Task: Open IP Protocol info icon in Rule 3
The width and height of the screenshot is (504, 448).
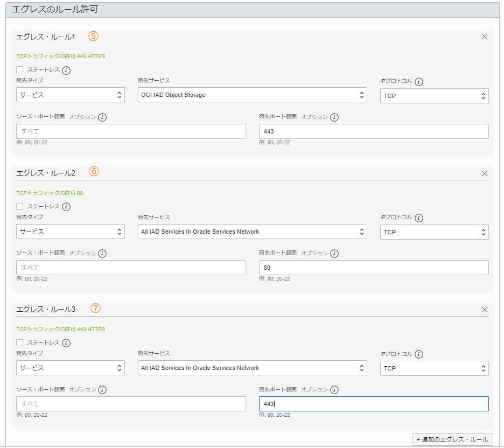Action: point(419,354)
